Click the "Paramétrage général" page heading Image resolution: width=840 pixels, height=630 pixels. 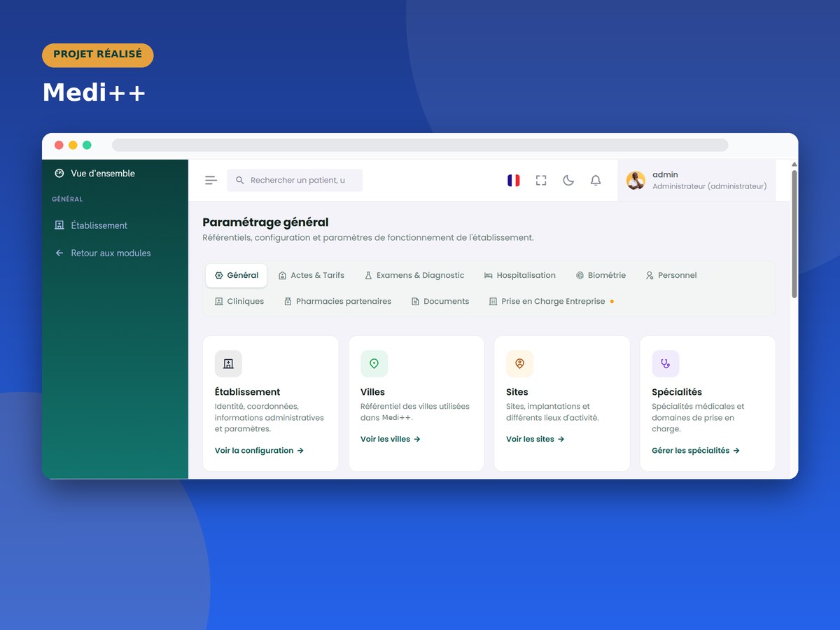click(265, 223)
